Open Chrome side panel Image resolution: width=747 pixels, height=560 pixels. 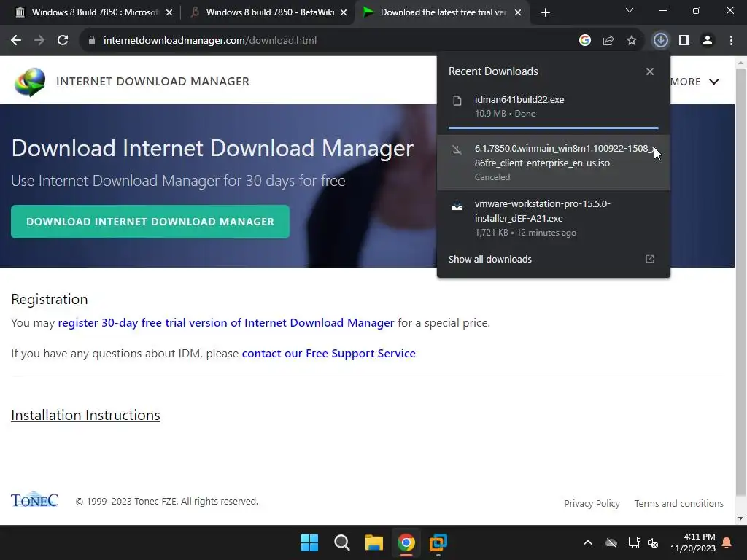click(684, 41)
